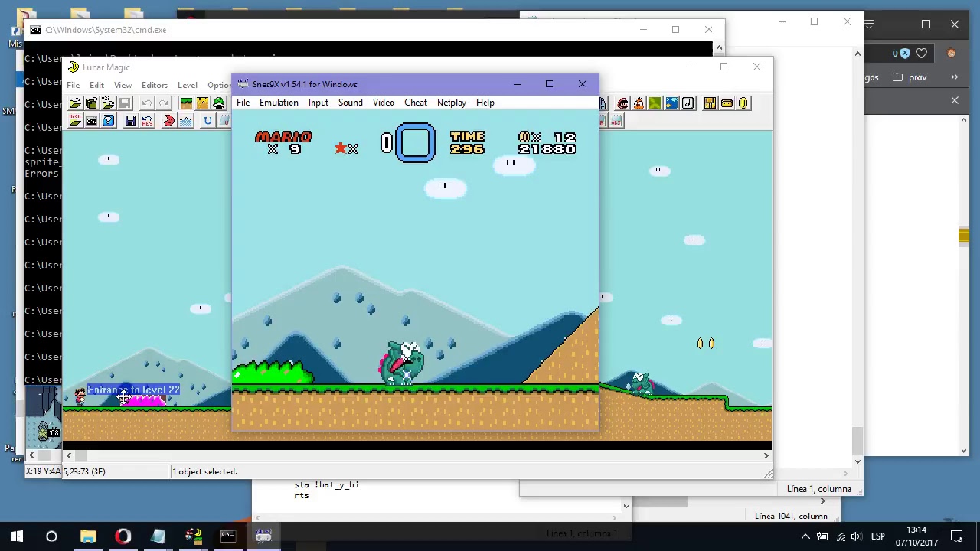980x551 pixels.
Task: Open a level file in Lunar Magic
Action: coord(75,103)
